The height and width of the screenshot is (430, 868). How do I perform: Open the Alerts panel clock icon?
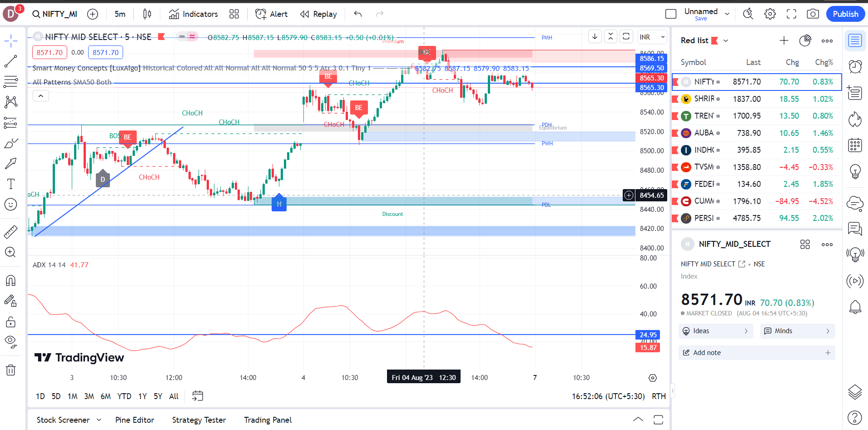click(854, 66)
